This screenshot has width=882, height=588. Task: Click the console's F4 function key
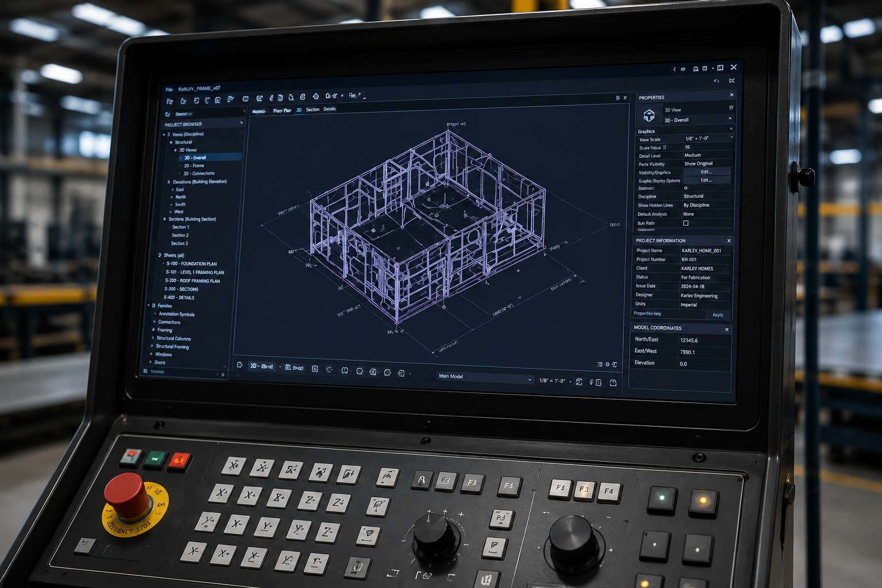[609, 492]
